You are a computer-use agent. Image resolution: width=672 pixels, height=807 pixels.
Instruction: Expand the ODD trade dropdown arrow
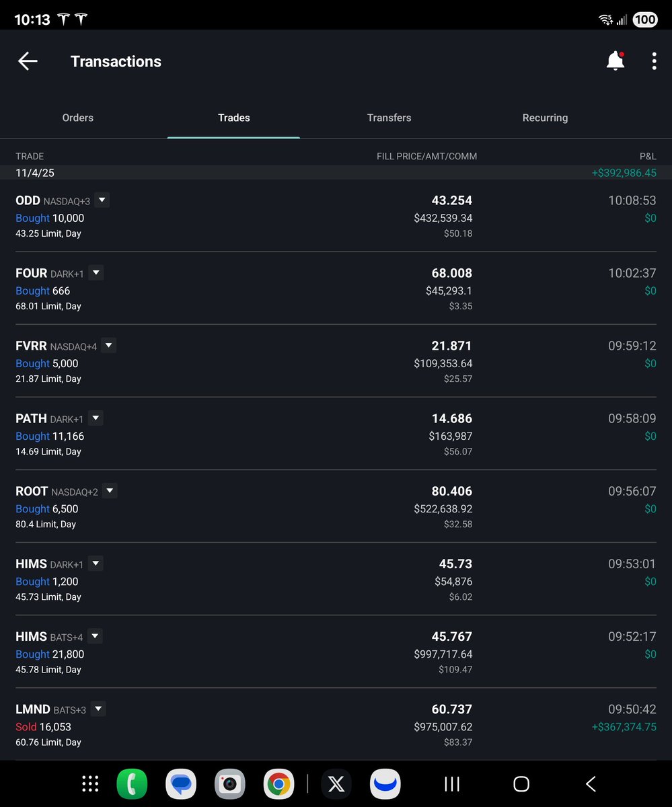click(102, 200)
